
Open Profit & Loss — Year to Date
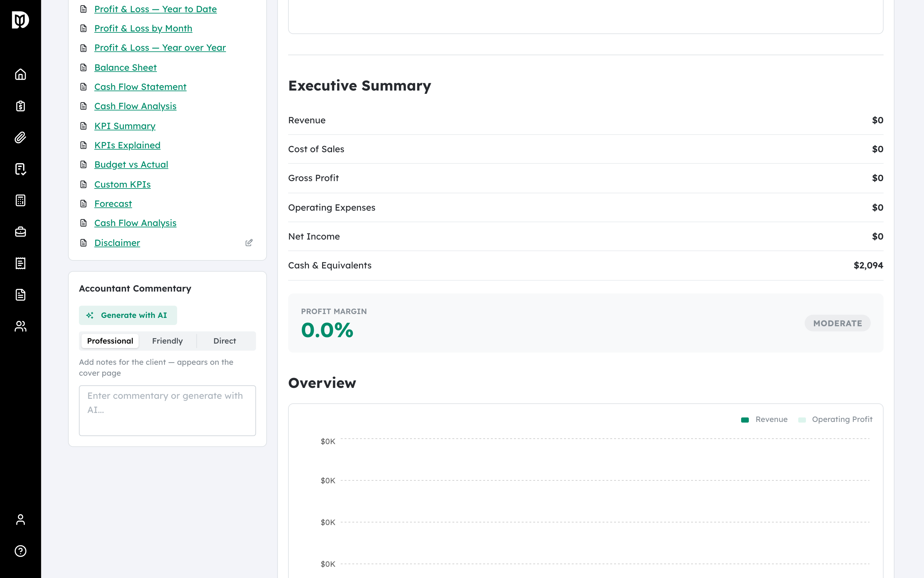155,9
